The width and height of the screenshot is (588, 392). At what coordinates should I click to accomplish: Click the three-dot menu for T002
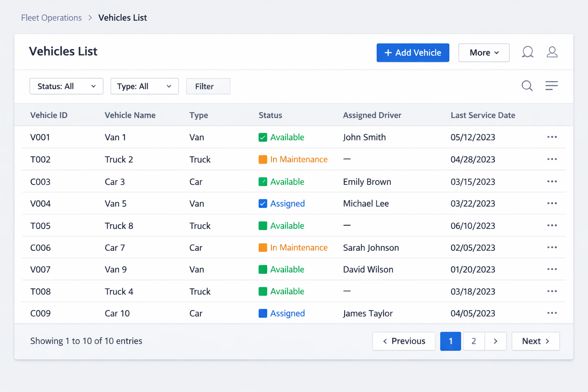click(x=552, y=159)
